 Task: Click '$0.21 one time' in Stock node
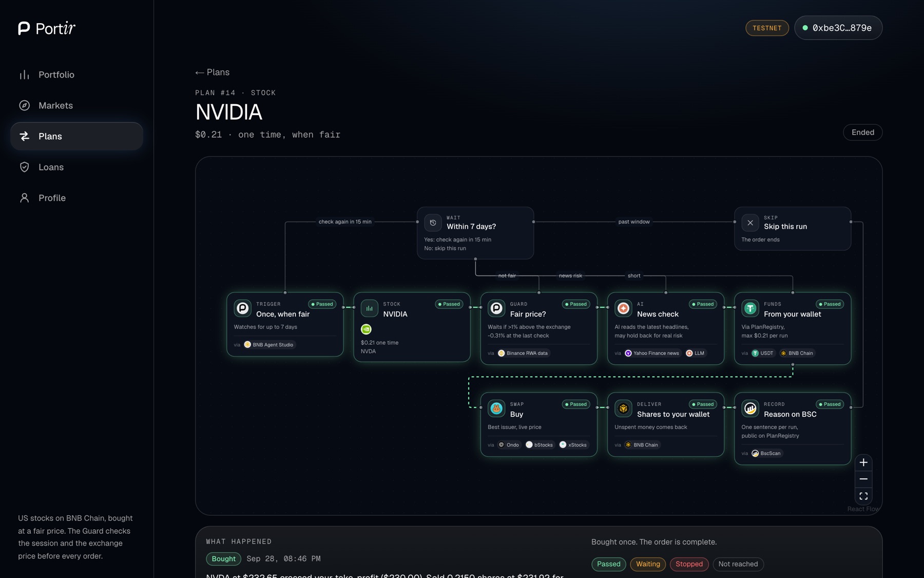(379, 343)
